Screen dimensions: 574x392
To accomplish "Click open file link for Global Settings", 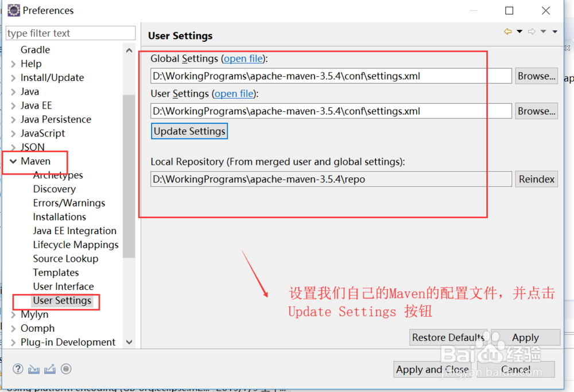I will click(x=243, y=59).
